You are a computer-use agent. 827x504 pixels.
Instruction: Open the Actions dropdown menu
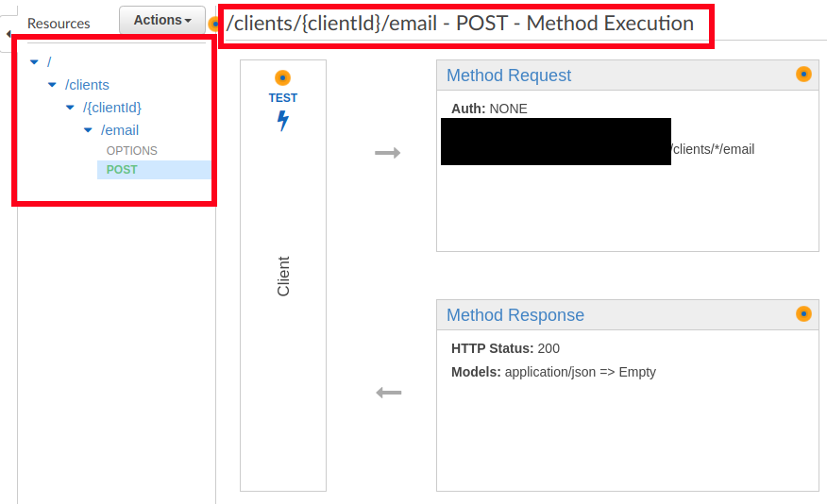point(162,20)
